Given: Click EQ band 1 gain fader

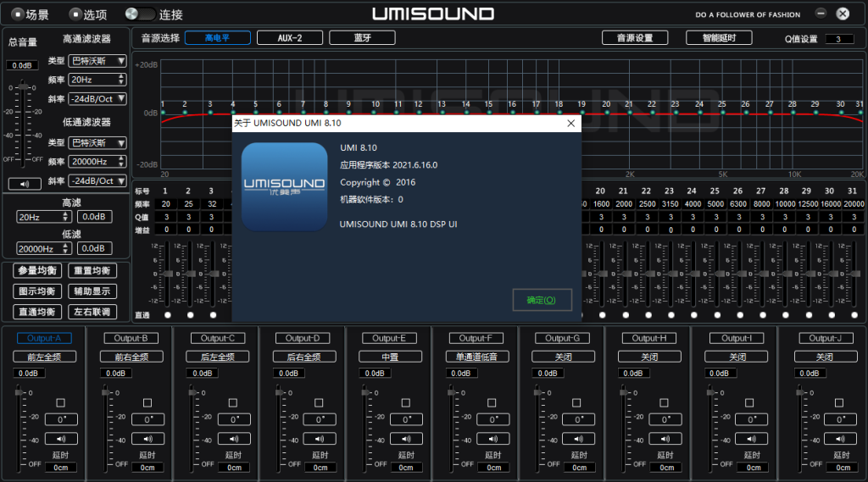Looking at the screenshot, I should (167, 274).
